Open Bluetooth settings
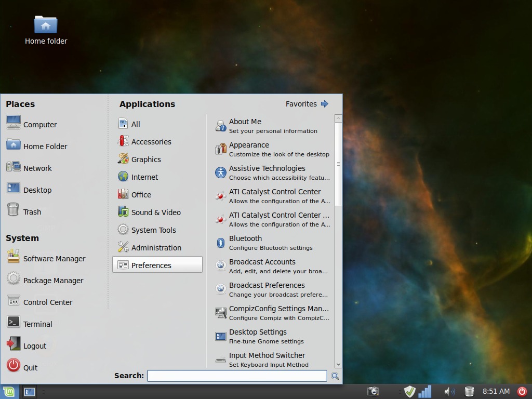 tap(272, 243)
